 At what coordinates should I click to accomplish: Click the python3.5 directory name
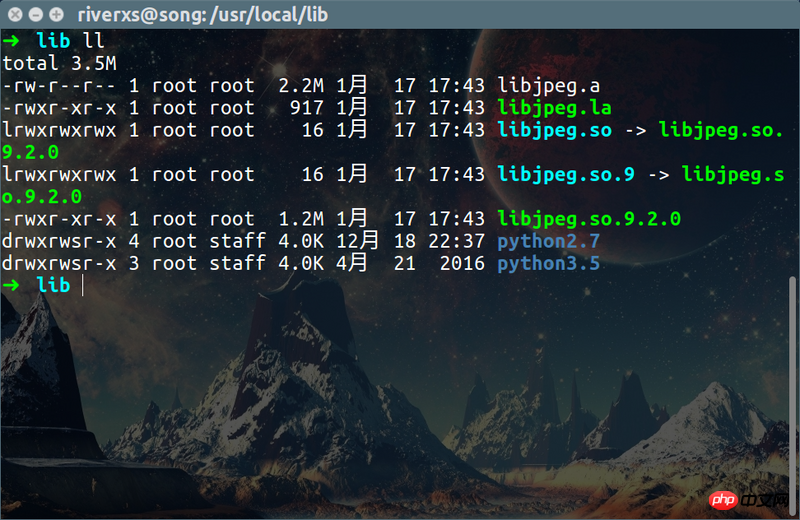549,263
